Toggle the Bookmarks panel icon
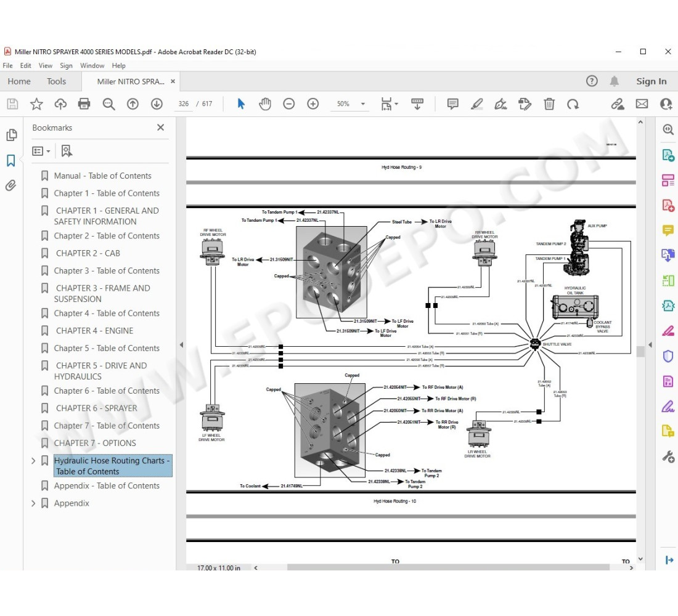The image size is (678, 616). [11, 161]
